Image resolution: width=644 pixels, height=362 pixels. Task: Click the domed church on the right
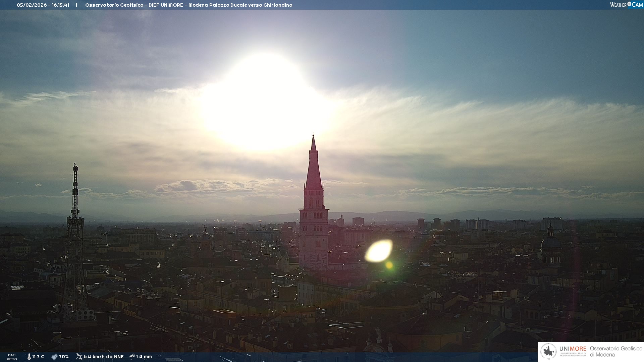[x=550, y=243]
